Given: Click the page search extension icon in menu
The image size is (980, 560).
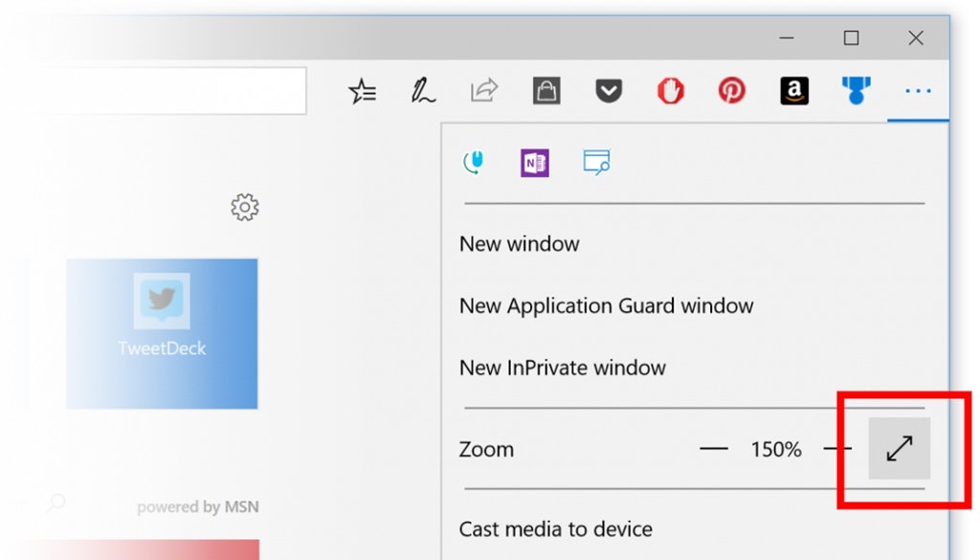Looking at the screenshot, I should pyautogui.click(x=596, y=163).
